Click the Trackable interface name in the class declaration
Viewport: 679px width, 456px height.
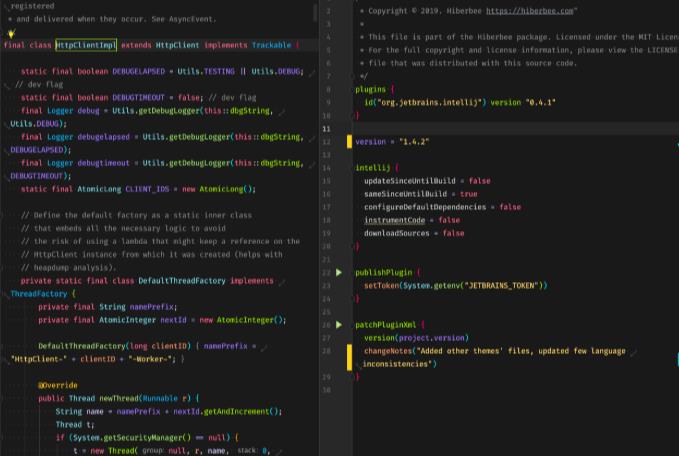[x=272, y=45]
